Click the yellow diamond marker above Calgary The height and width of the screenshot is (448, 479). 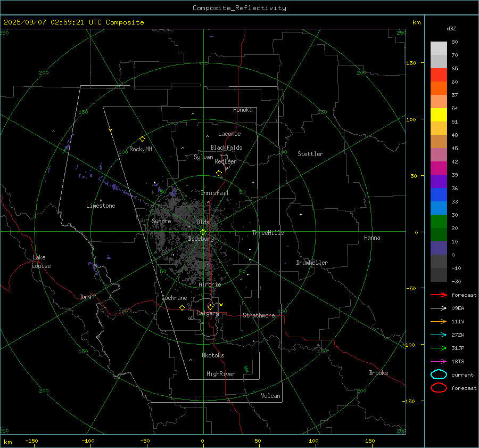(x=210, y=307)
